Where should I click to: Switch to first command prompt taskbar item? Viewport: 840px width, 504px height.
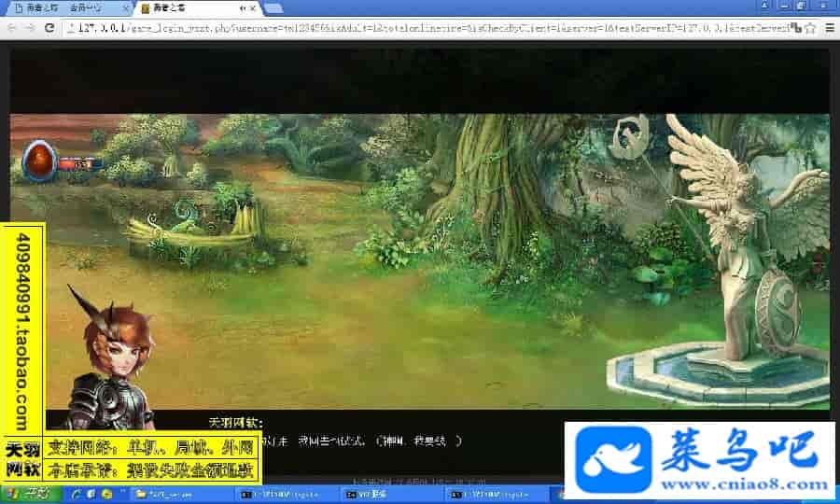tap(287, 495)
